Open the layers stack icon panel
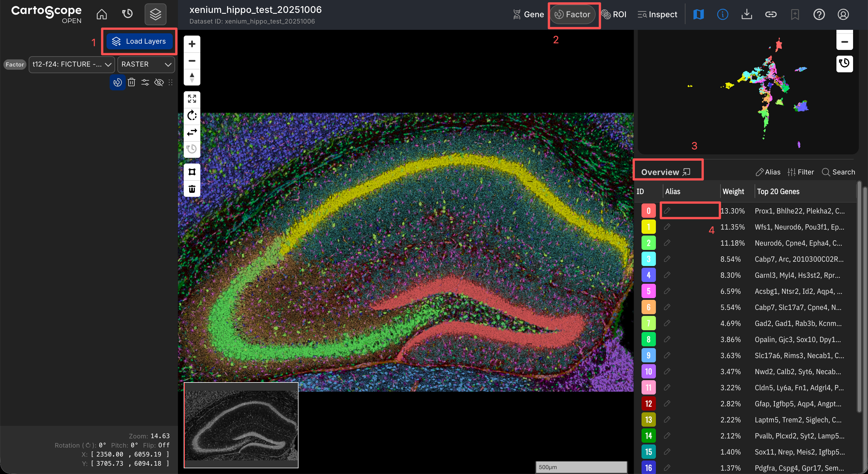868x474 pixels. [x=155, y=14]
